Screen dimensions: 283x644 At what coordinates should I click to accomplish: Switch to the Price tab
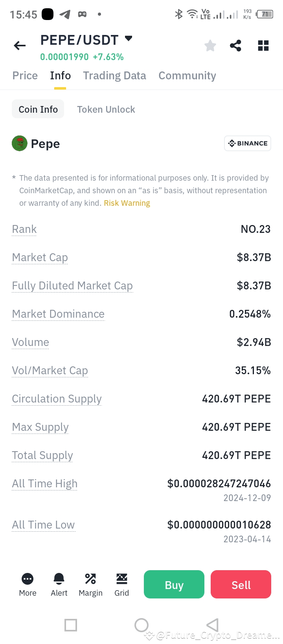[x=25, y=75]
